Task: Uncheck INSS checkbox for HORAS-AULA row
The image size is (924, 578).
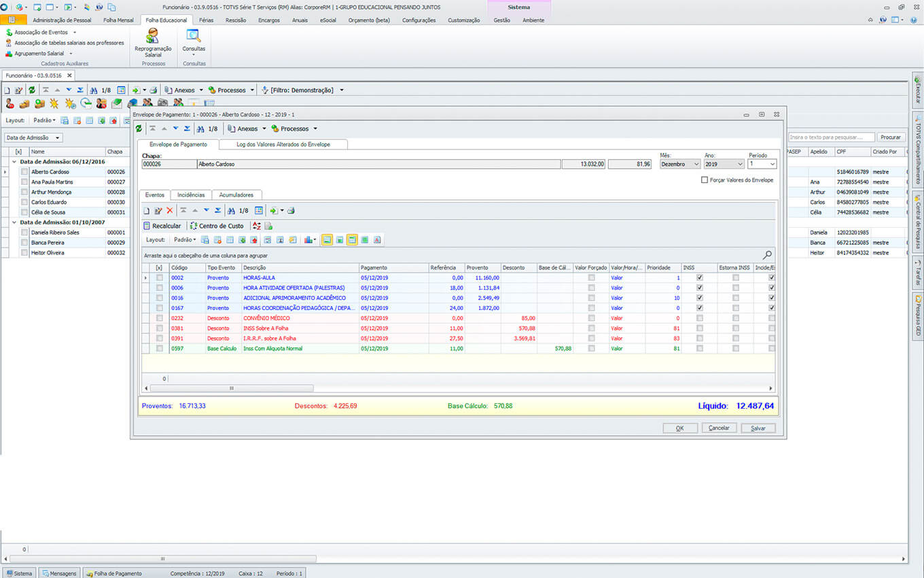Action: [700, 277]
